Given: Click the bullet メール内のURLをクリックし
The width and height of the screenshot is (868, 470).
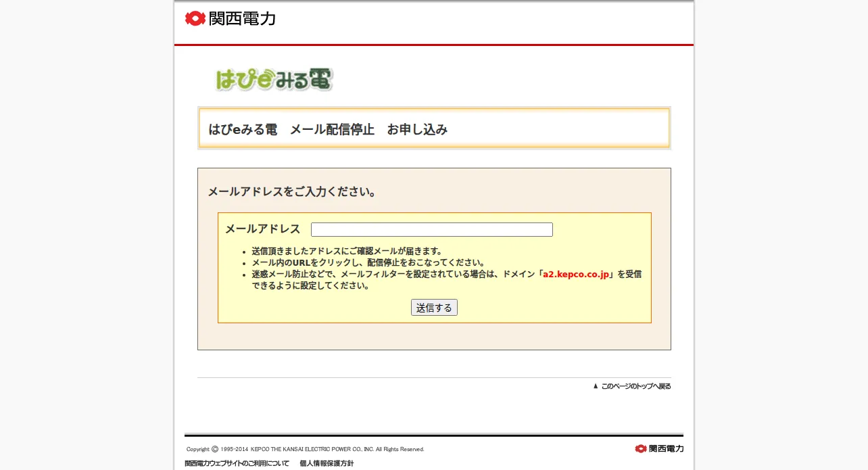Looking at the screenshot, I should [x=368, y=263].
